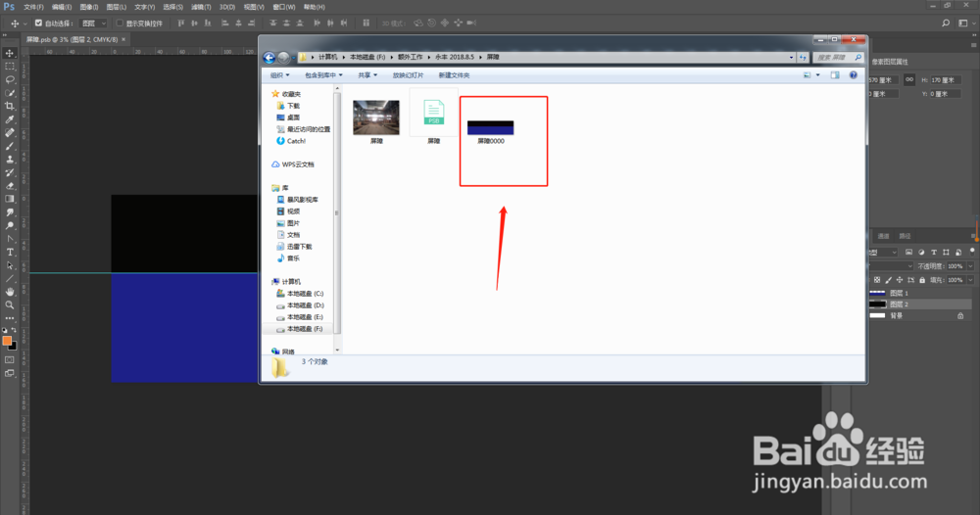Open Photoshop search icon in options bar

[x=946, y=23]
